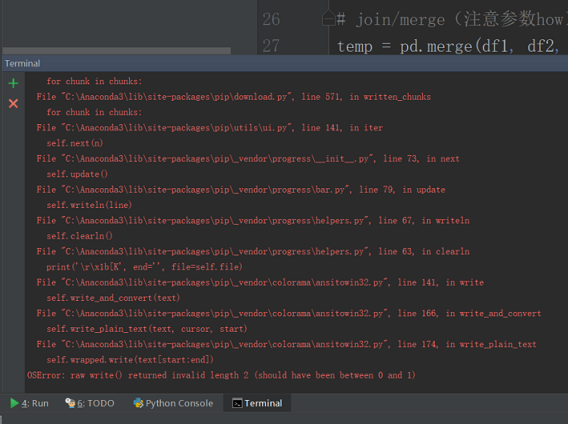Click ansitowin32.py line 174 write_plain_text entry
Viewport: 568px width, 424px height.
tap(286, 344)
